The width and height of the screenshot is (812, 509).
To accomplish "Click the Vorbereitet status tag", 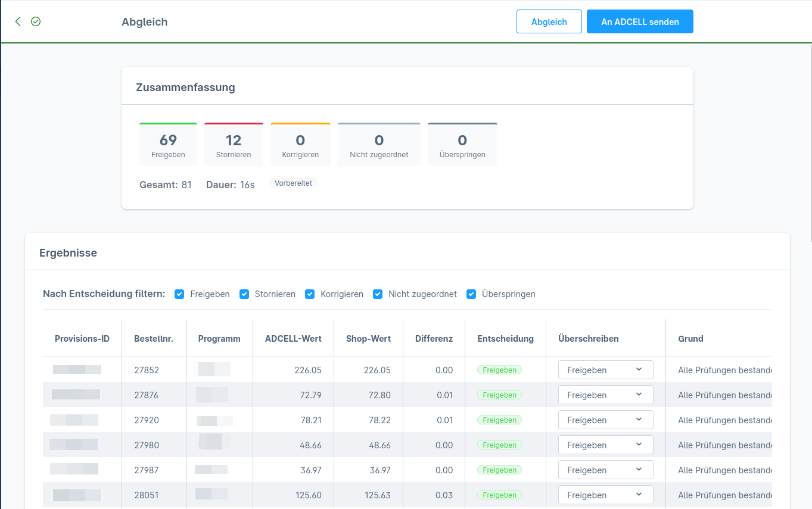I will (294, 183).
